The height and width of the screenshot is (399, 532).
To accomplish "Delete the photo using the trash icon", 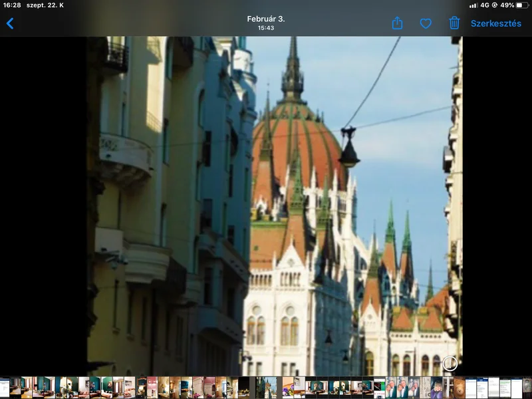I will pyautogui.click(x=454, y=23).
